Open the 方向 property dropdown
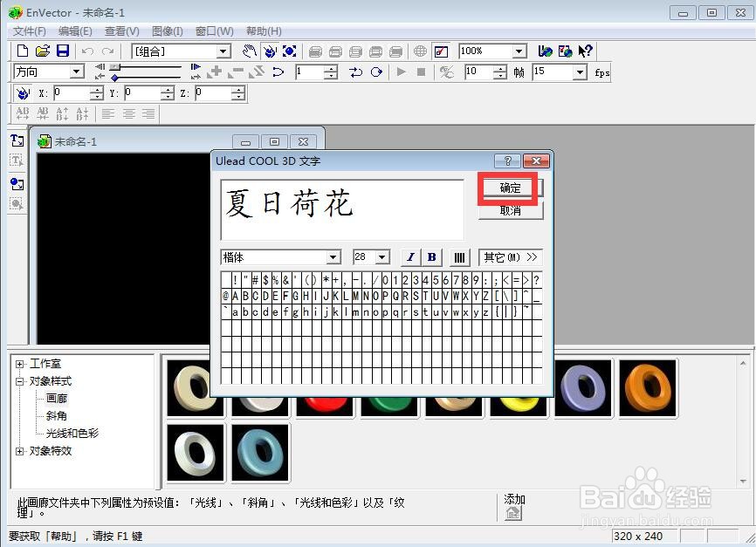Screen dimensions: 756x547 (x=76, y=72)
